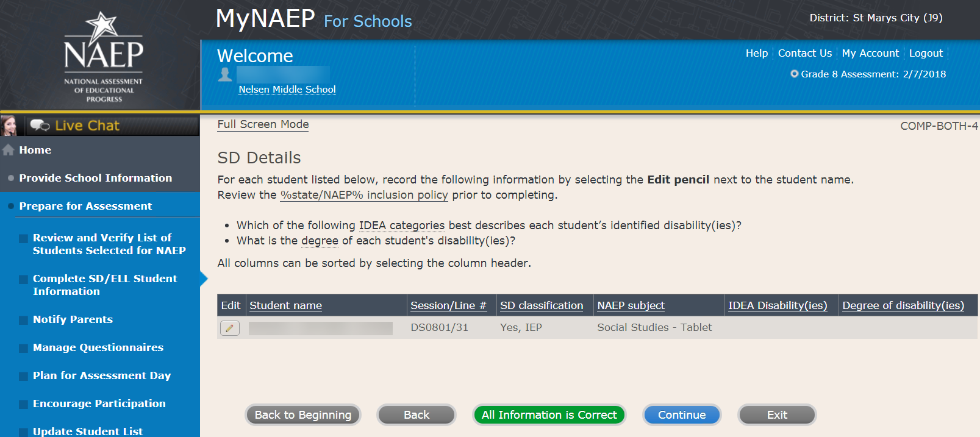Open Notify Parents menu item
980x437 pixels.
point(73,319)
